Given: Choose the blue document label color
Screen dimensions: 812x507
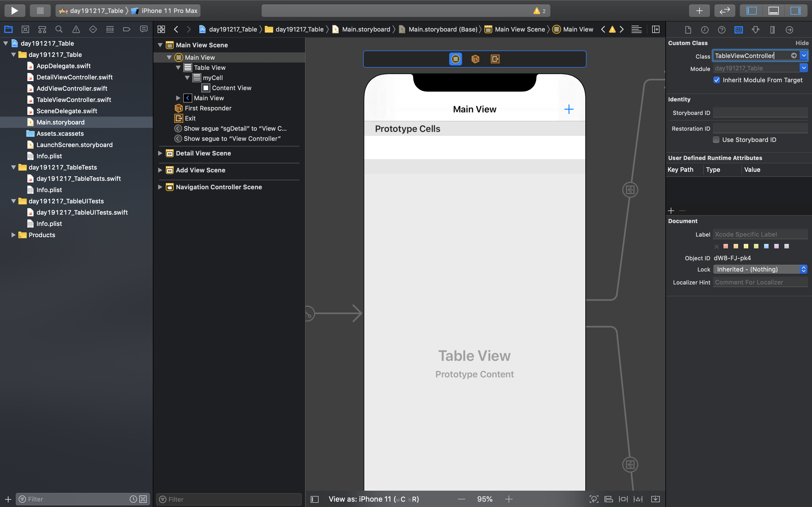Looking at the screenshot, I should coord(766,246).
